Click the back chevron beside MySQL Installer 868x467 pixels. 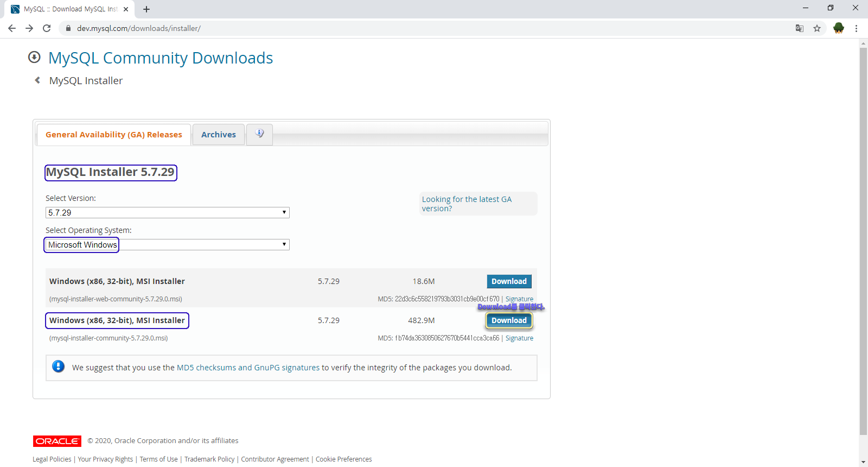coord(37,80)
